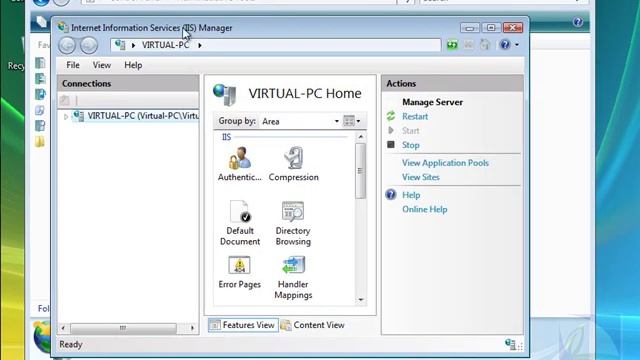The width and height of the screenshot is (640, 360).
Task: Click the features list scroll down arrow
Action: [x=361, y=300]
